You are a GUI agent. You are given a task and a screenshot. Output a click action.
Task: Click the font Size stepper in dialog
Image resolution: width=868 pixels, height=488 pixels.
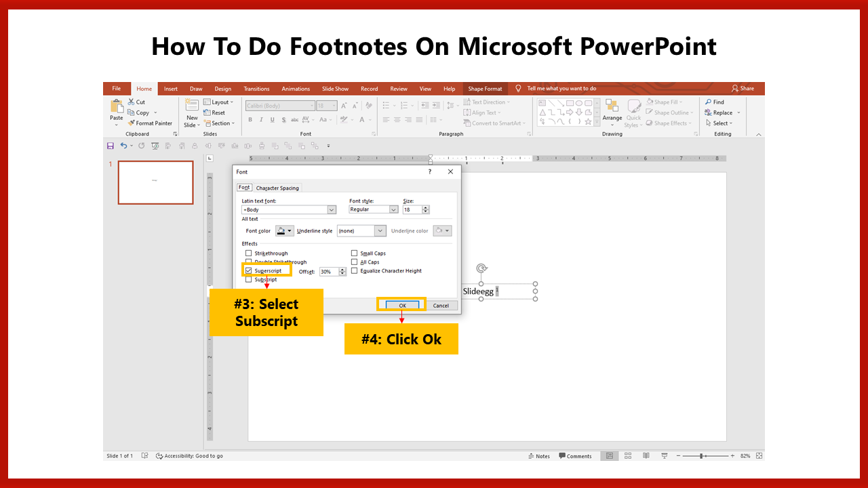(x=426, y=210)
